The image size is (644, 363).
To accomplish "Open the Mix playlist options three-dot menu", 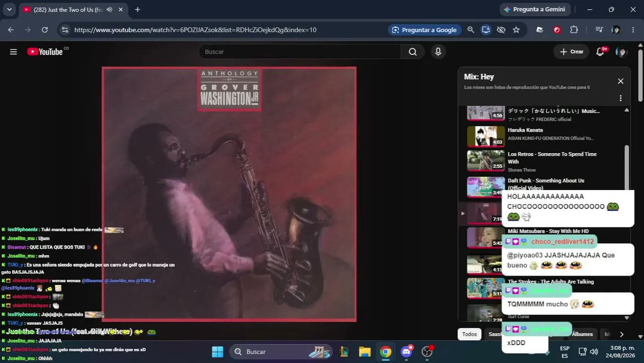I will pos(620,98).
